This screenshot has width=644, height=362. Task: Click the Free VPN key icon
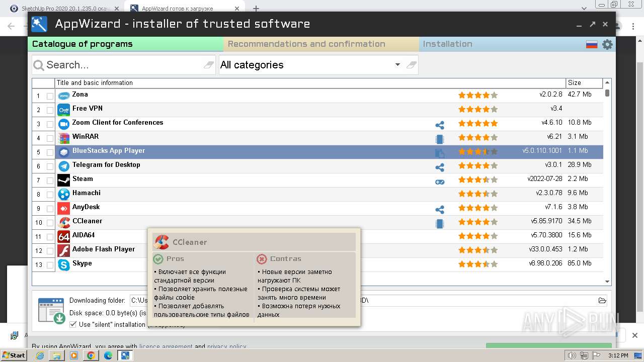(x=63, y=110)
